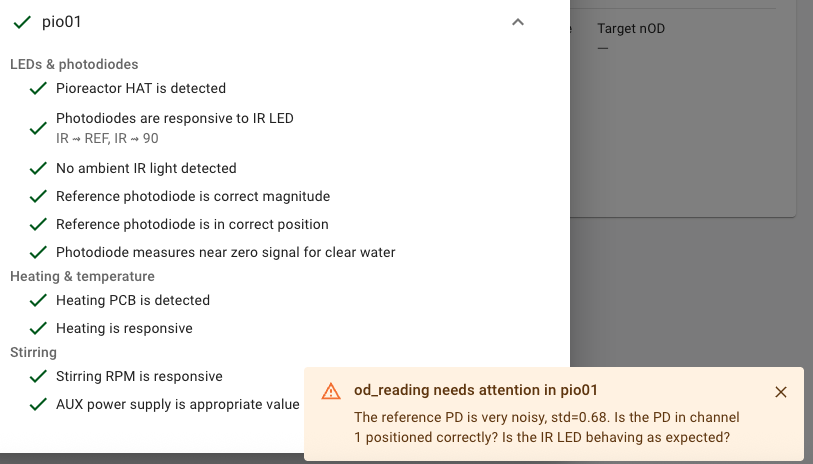The width and height of the screenshot is (813, 464).
Task: Dismiss the od_reading warning notification
Action: click(x=781, y=392)
